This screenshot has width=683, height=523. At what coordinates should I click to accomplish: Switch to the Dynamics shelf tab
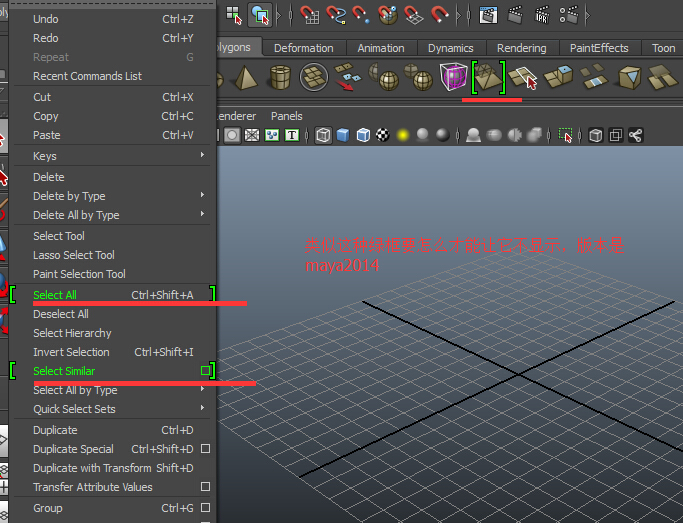(x=451, y=48)
